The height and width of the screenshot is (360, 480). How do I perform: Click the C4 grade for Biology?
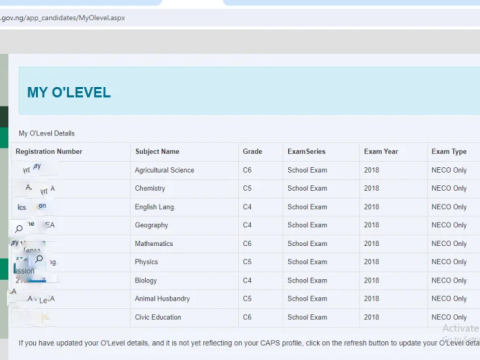click(x=247, y=280)
